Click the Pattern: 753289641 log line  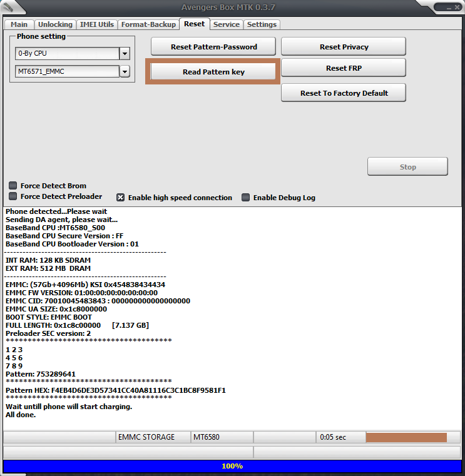(41, 374)
